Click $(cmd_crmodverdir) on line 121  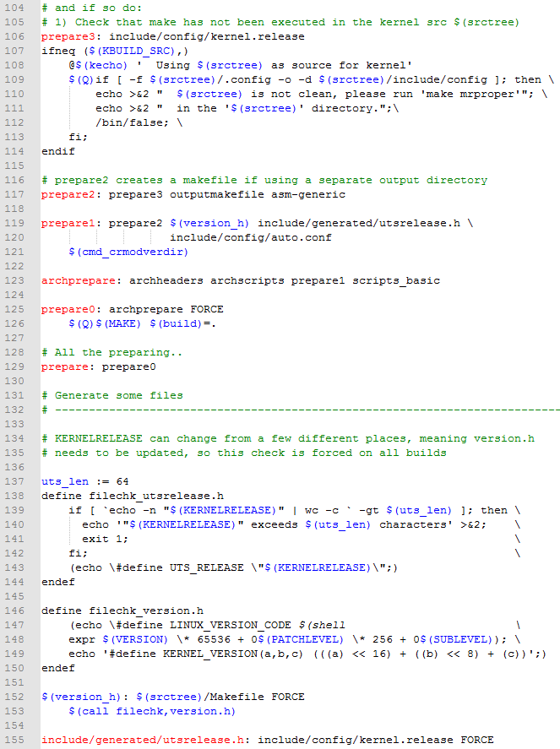pos(128,252)
